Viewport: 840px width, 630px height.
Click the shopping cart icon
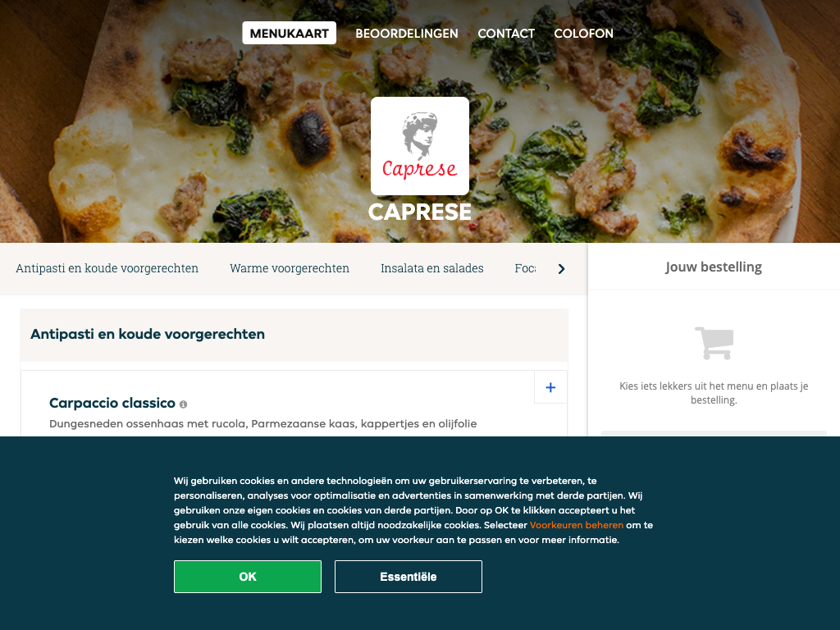(714, 343)
